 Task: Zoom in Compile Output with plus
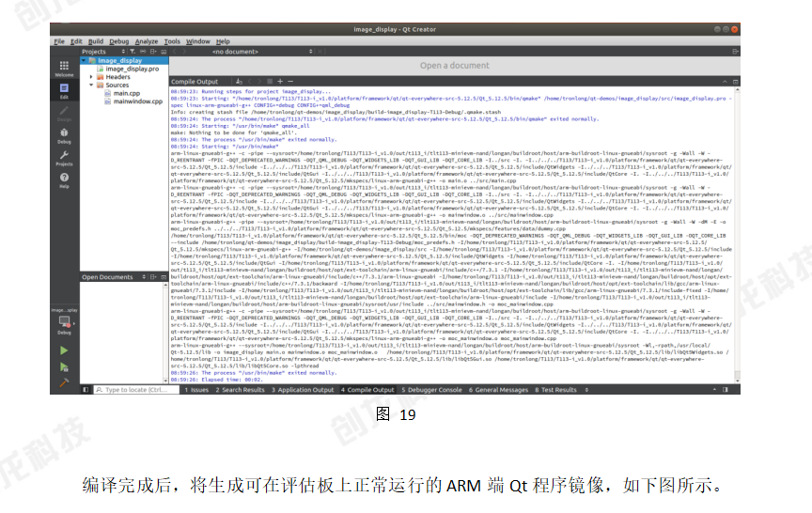(x=280, y=82)
